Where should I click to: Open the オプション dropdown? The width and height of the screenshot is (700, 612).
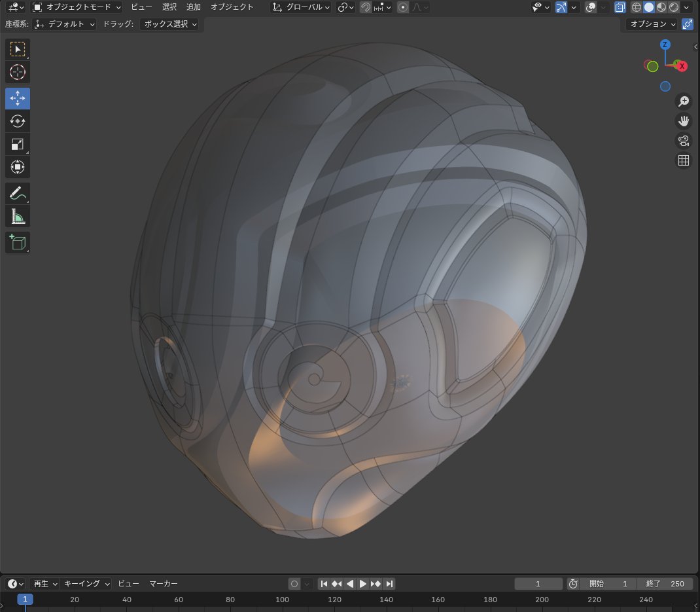click(x=653, y=24)
